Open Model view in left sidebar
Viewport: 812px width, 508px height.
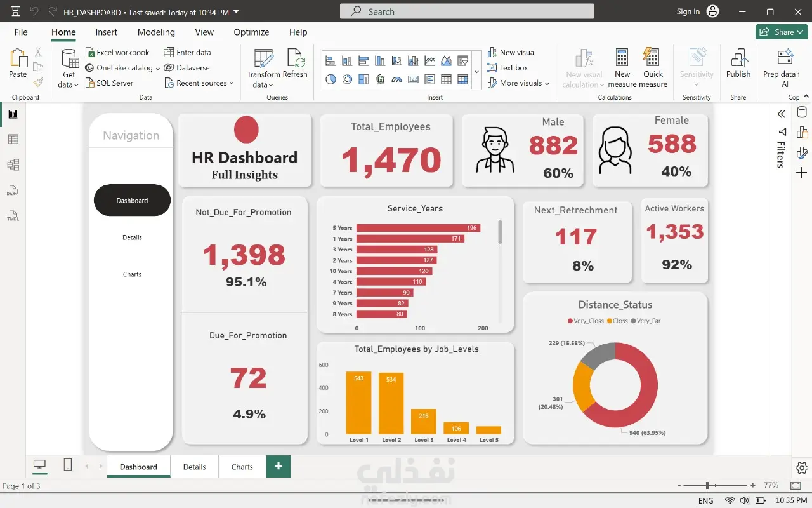13,165
